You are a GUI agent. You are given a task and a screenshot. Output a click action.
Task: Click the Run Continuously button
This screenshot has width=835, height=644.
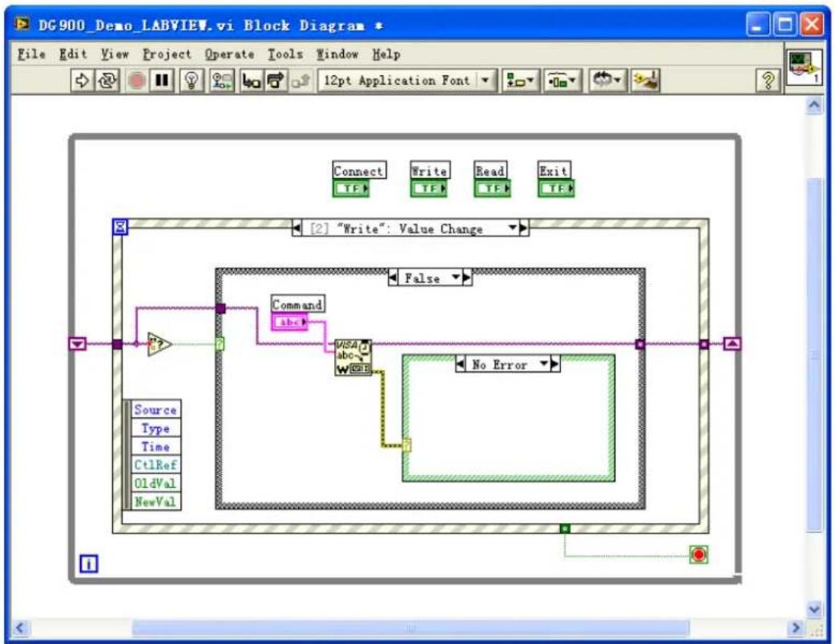click(x=107, y=81)
